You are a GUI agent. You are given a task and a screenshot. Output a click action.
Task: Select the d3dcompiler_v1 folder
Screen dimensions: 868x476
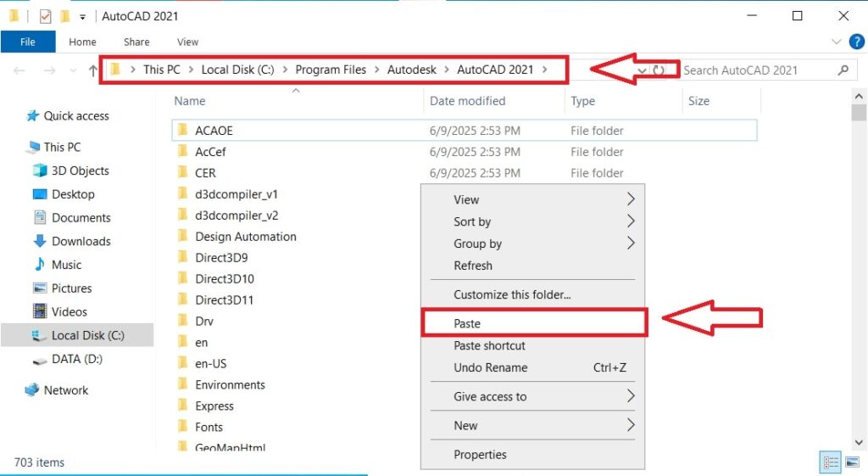pos(236,194)
